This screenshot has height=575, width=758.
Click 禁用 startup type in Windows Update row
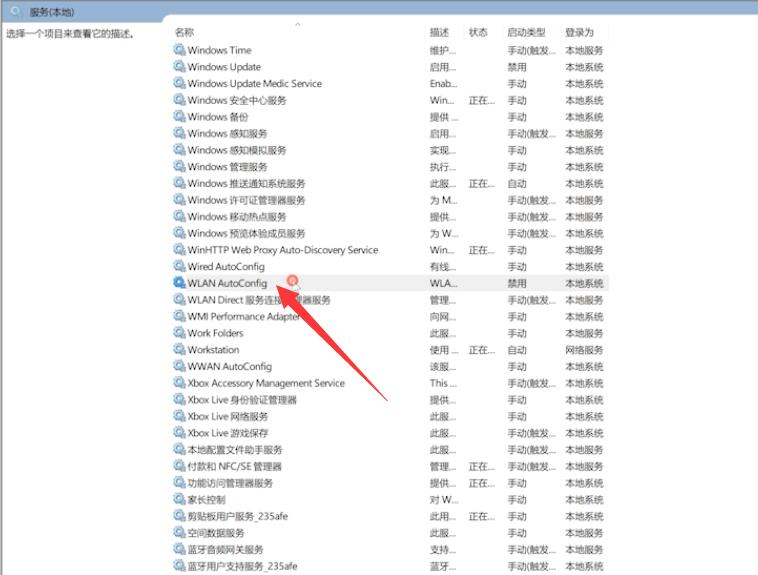coord(517,67)
